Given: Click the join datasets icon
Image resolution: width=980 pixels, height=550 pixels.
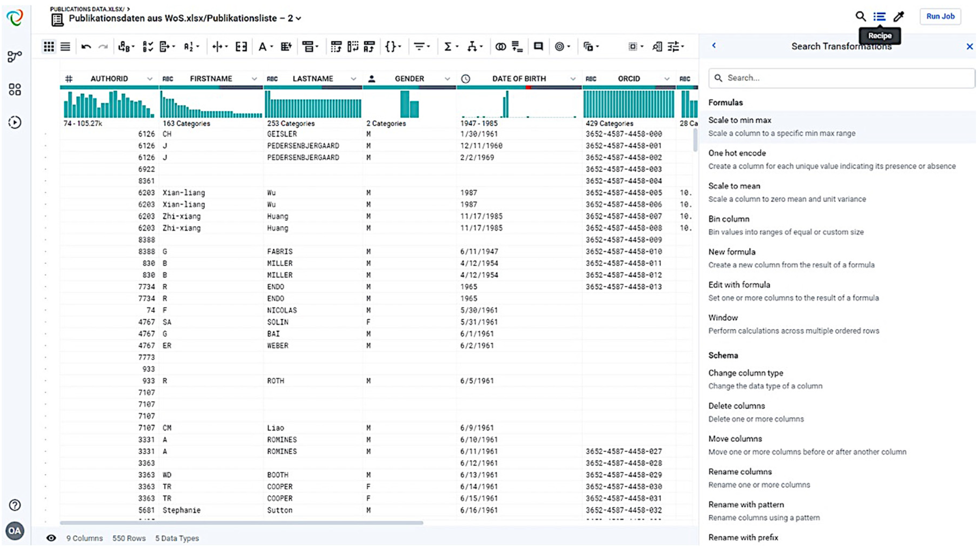Looking at the screenshot, I should [501, 46].
